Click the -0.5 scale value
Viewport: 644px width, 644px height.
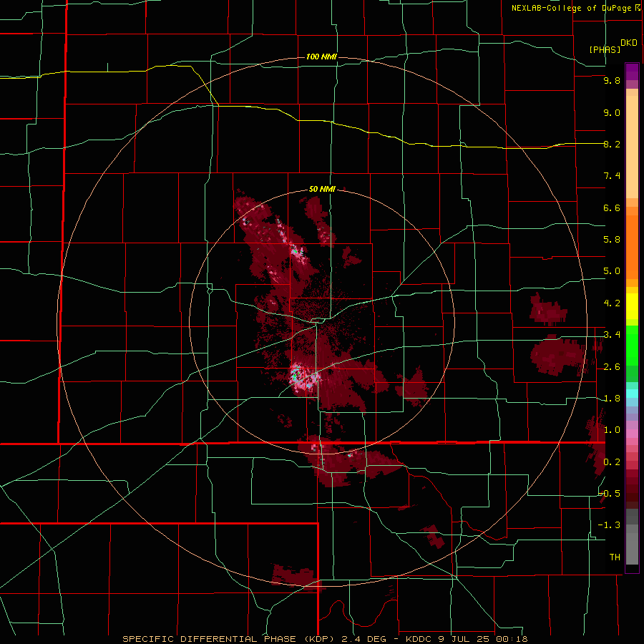[x=610, y=494]
